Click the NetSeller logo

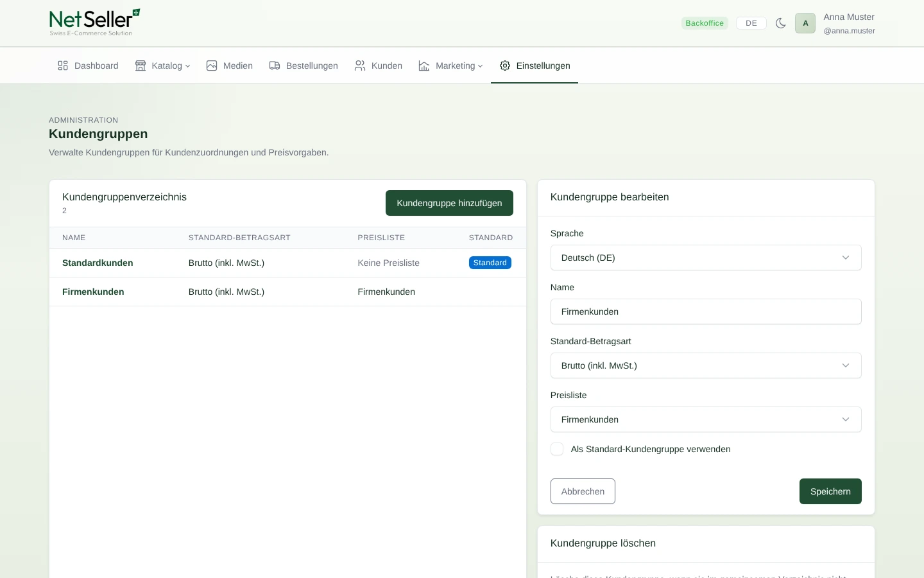tap(94, 22)
